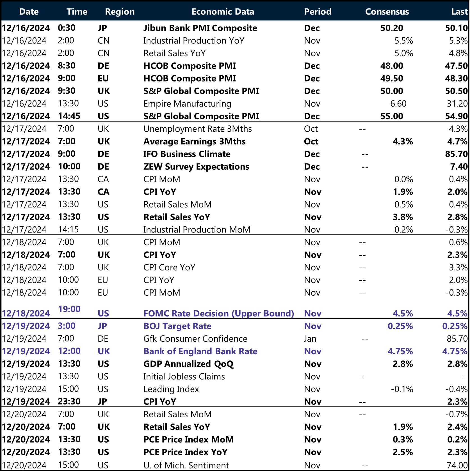Select the 4.75% consensus value
The image size is (470, 476).
(400, 351)
